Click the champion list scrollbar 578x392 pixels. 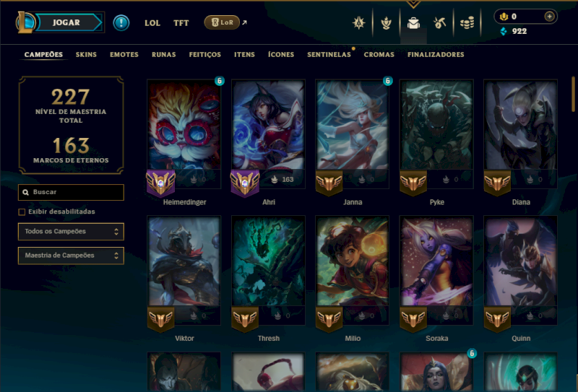573,94
